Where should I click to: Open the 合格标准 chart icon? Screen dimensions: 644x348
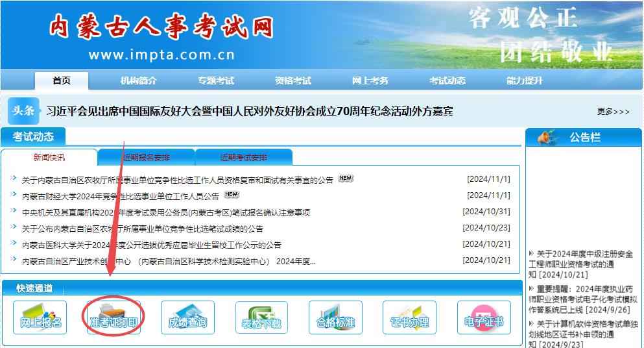point(335,317)
